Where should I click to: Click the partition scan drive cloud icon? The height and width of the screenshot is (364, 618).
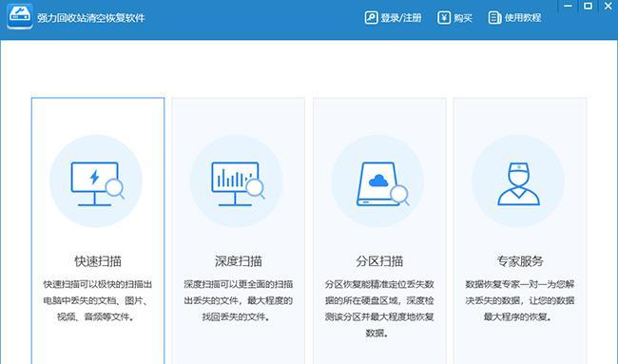pyautogui.click(x=382, y=183)
